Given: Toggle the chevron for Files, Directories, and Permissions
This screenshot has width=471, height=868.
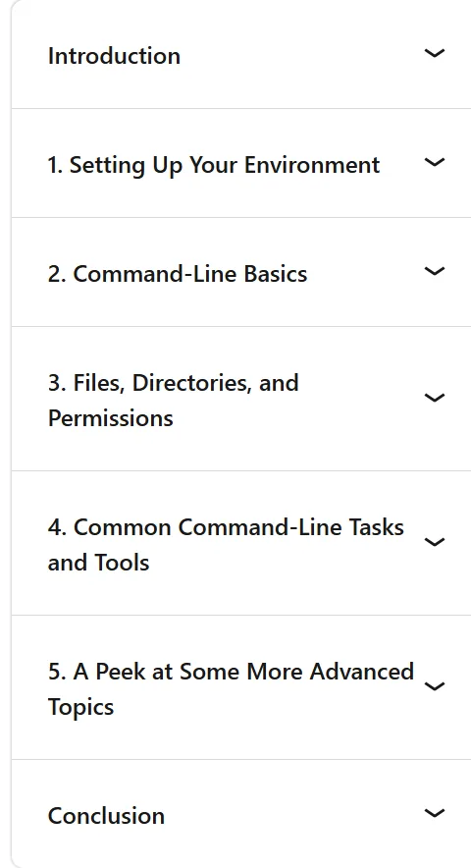Looking at the screenshot, I should [x=435, y=398].
